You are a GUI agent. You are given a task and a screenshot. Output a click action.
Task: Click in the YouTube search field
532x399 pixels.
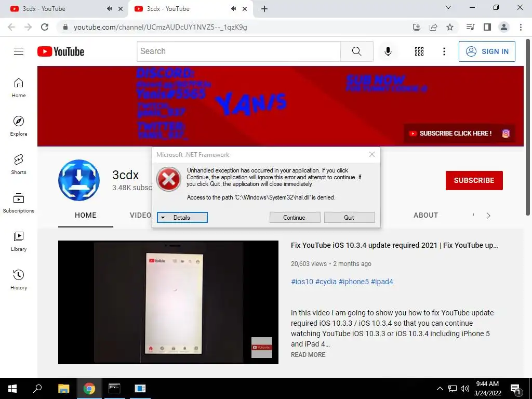238,51
